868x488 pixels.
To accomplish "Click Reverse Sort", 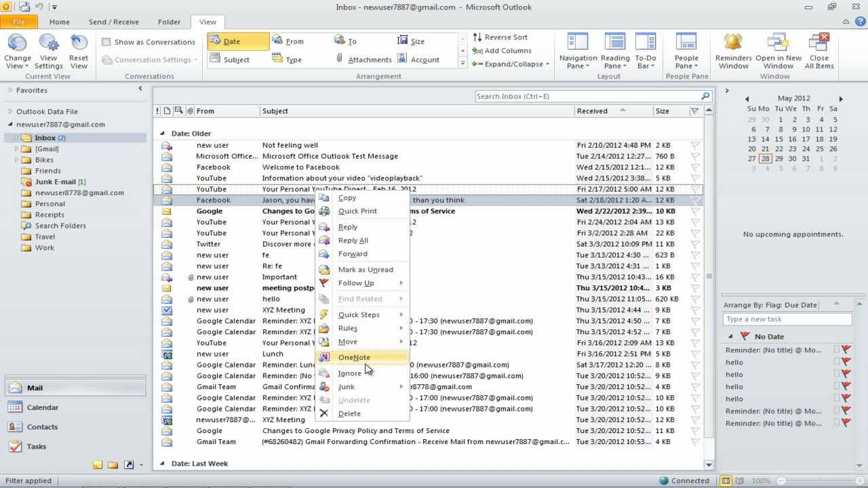I will point(500,37).
